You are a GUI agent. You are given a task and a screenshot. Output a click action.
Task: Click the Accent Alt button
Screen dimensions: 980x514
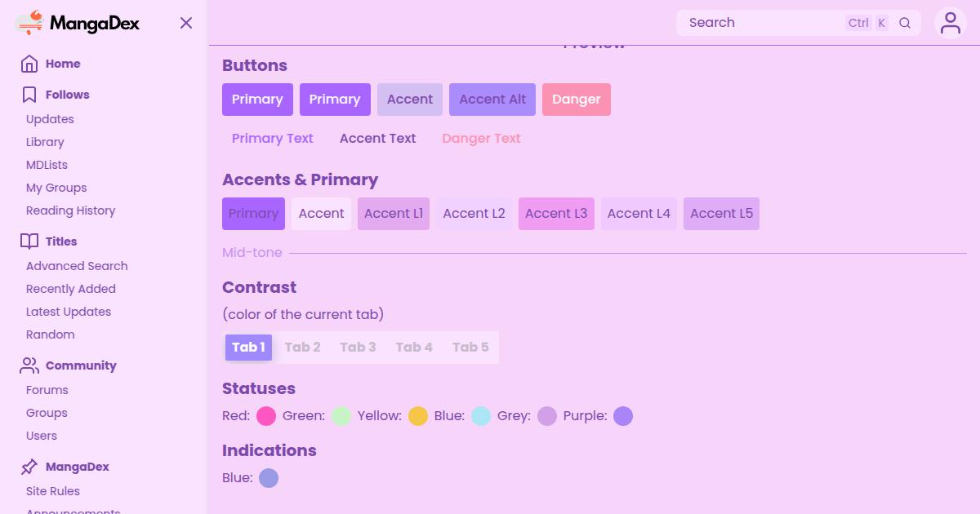point(492,100)
